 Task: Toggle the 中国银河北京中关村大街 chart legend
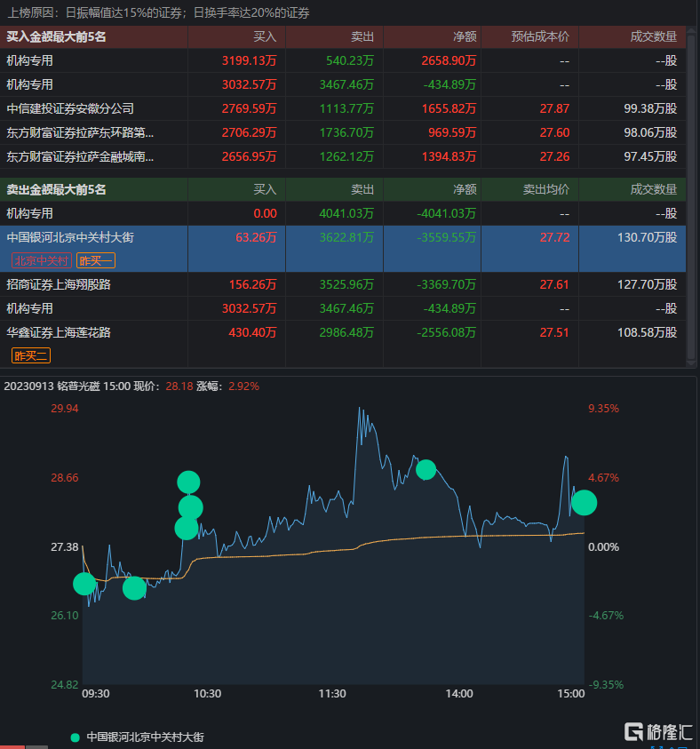click(138, 737)
